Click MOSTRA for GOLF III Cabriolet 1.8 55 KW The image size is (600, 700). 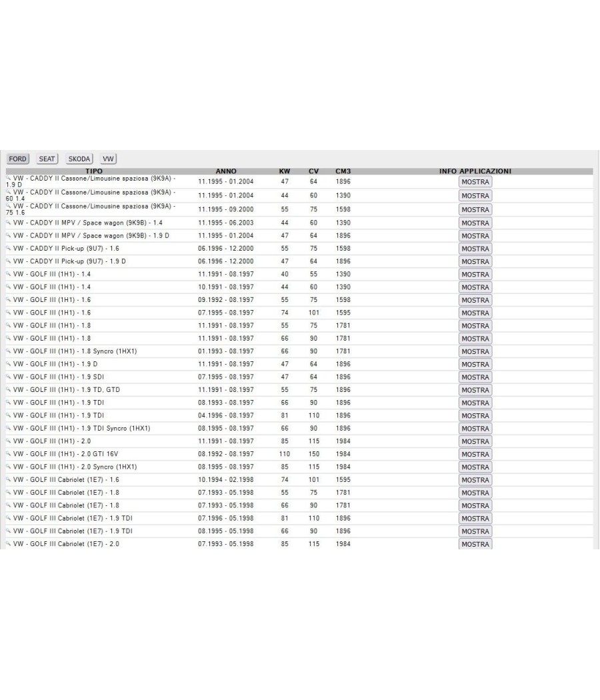[x=475, y=493]
